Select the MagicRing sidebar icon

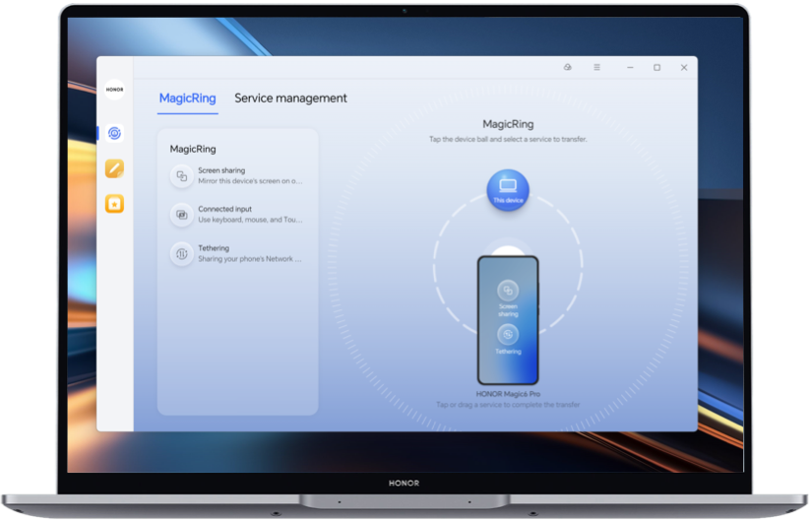(x=115, y=133)
